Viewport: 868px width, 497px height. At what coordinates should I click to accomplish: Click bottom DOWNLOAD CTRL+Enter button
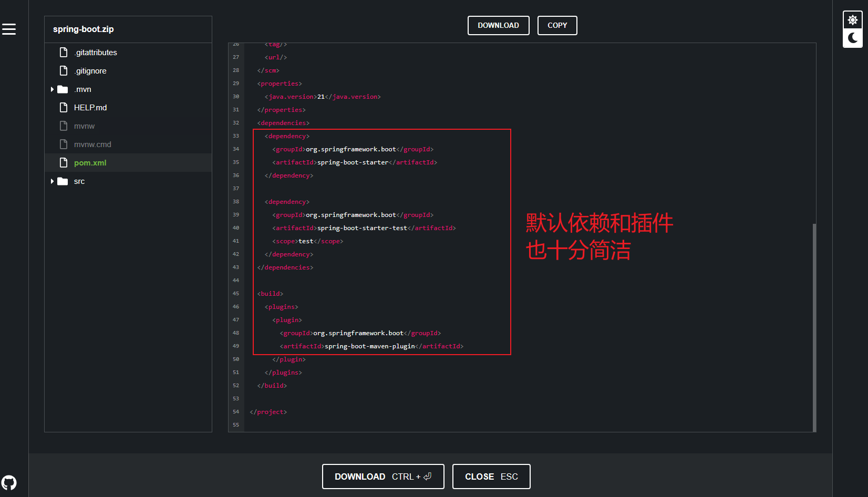(x=383, y=477)
